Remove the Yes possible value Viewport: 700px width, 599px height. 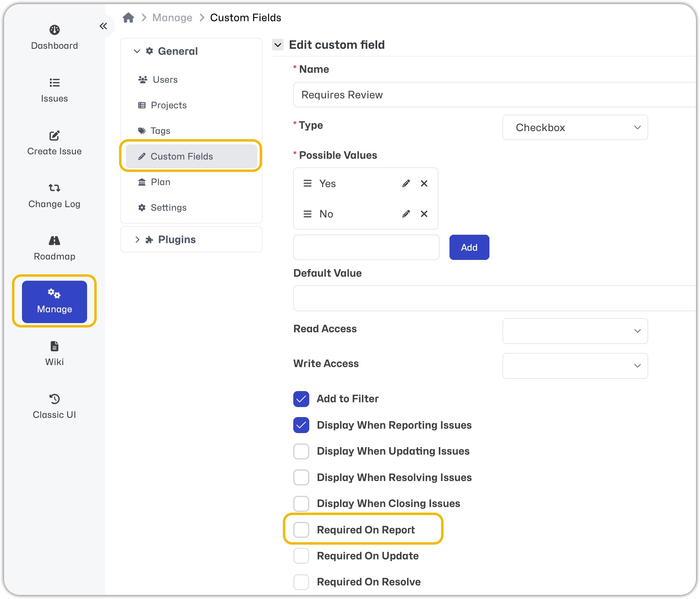point(424,184)
